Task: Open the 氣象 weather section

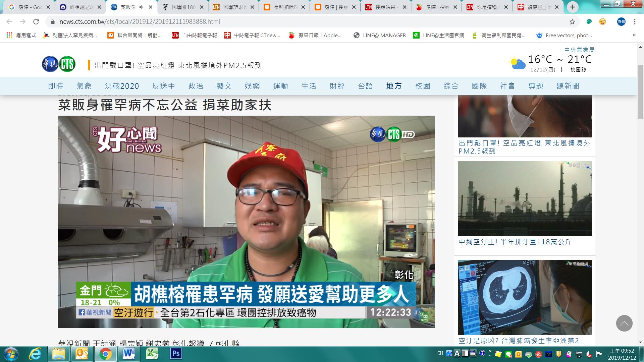Action: [84, 86]
